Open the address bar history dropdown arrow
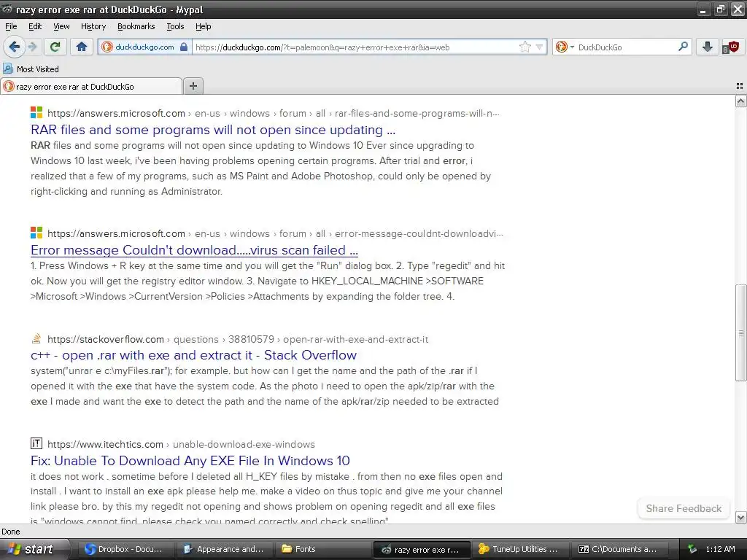Screen dimensions: 747x560 (x=539, y=47)
